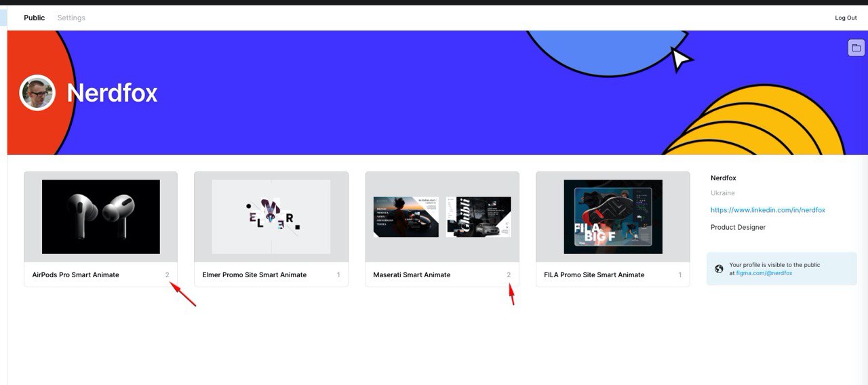Open the Settings tab

[x=71, y=18]
